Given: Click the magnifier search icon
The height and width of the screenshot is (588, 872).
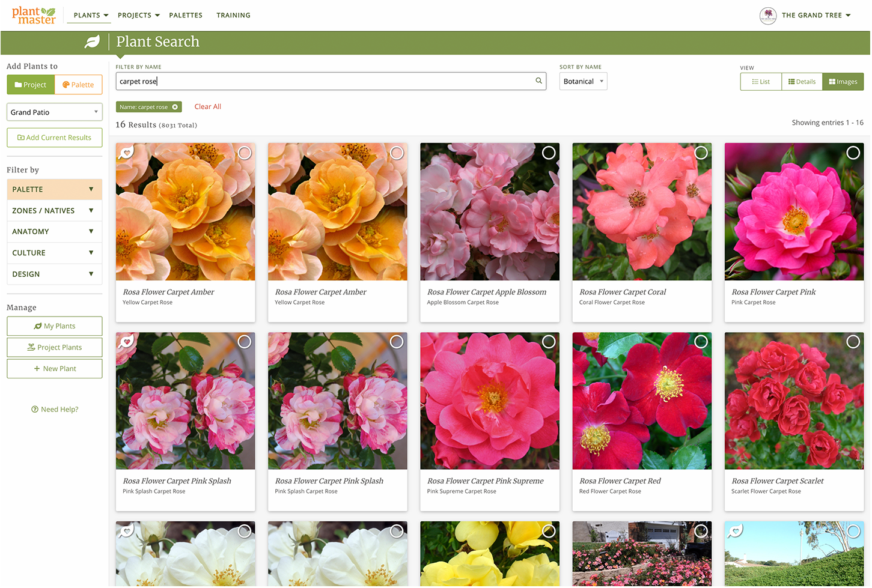Looking at the screenshot, I should (539, 81).
